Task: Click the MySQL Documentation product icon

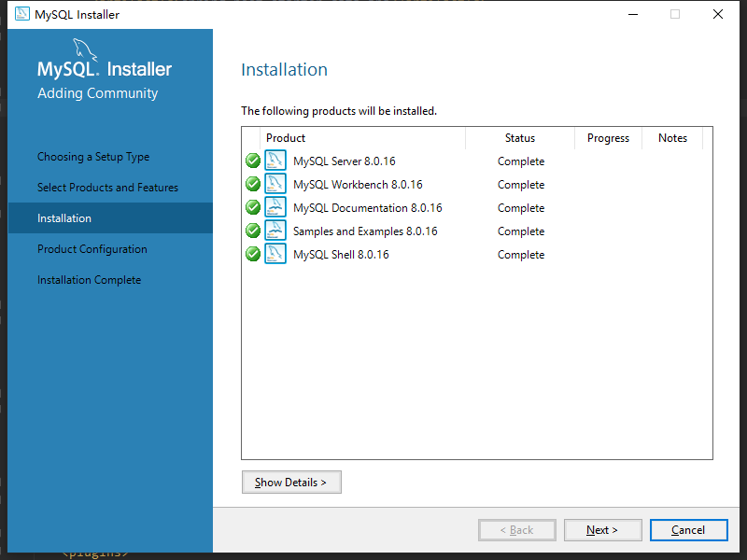Action: 275,207
